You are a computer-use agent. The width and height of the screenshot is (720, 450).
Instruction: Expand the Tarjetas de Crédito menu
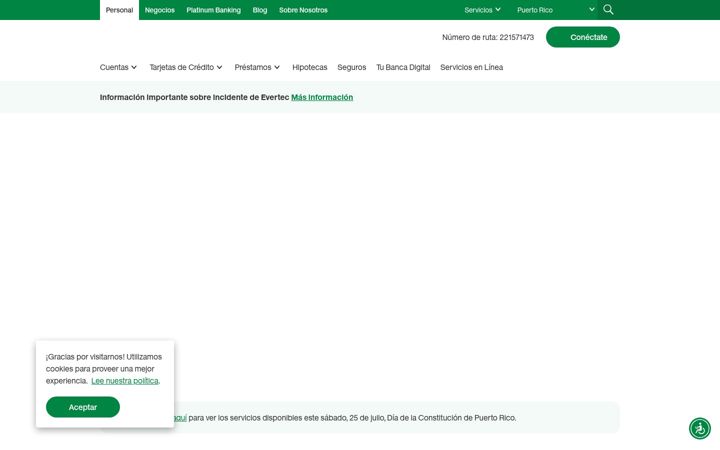tap(186, 67)
